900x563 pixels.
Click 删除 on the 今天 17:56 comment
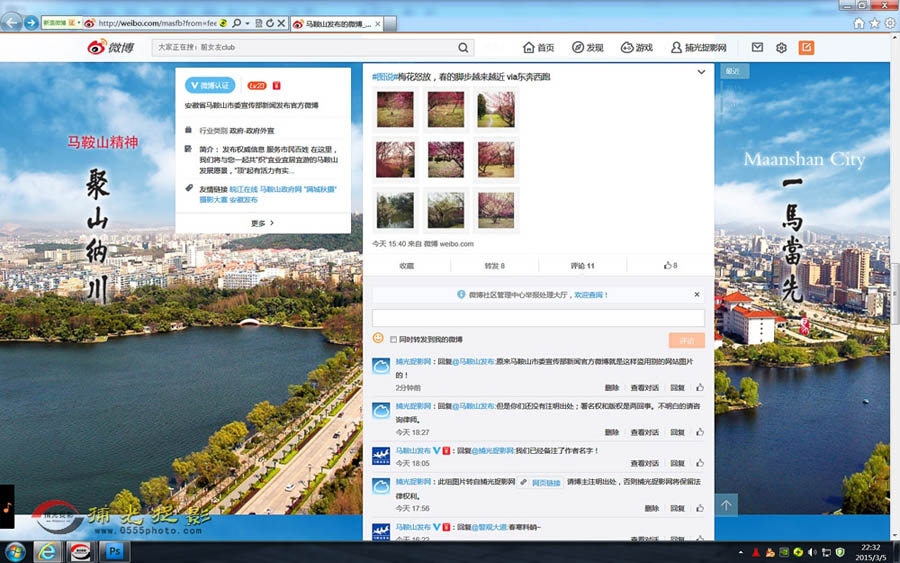651,508
